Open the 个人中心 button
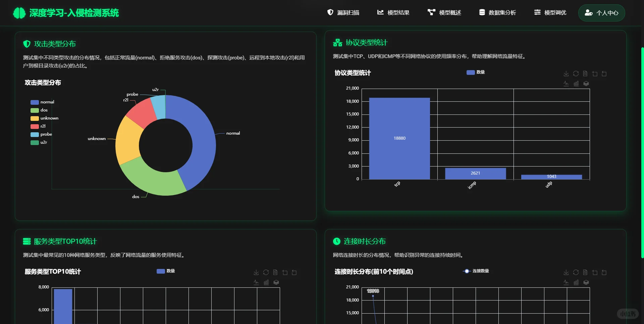644x324 pixels. (601, 13)
